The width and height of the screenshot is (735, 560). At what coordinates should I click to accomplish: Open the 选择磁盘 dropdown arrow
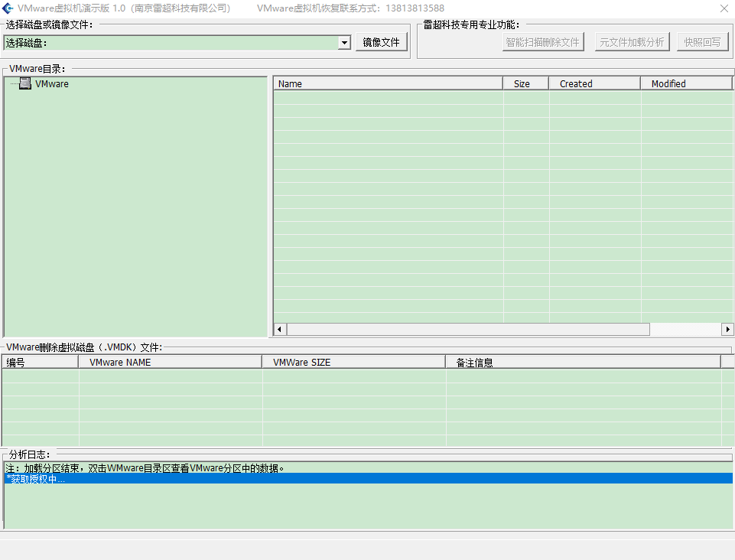click(x=344, y=43)
